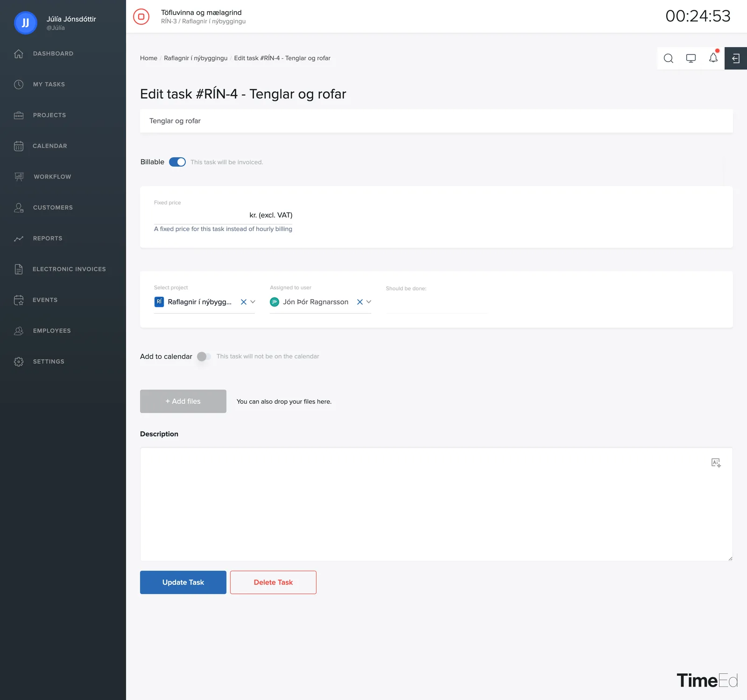
Task: Click the Fixed price input field
Action: point(201,215)
